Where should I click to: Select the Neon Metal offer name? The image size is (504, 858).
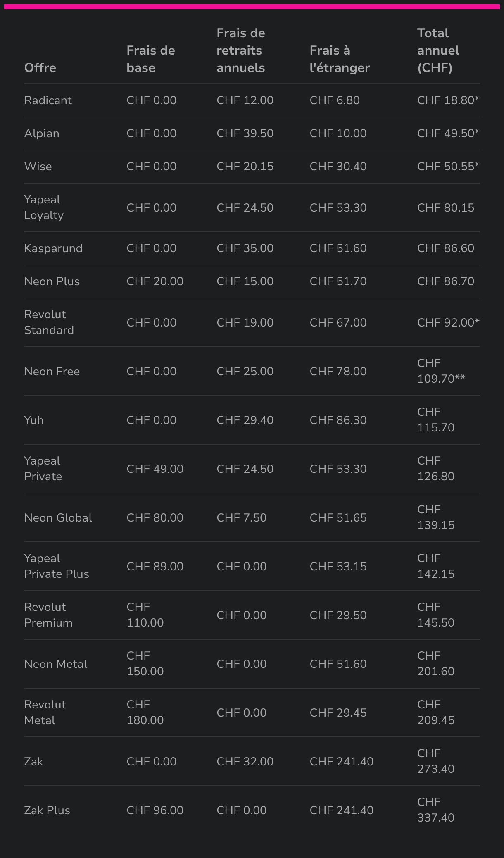[x=56, y=664]
